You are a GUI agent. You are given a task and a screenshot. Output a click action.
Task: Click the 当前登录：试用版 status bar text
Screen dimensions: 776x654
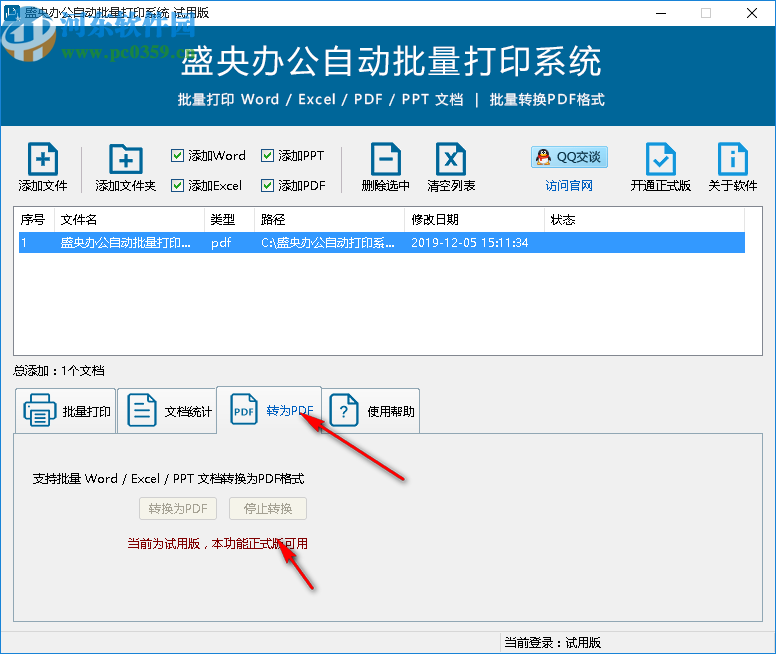pos(552,643)
